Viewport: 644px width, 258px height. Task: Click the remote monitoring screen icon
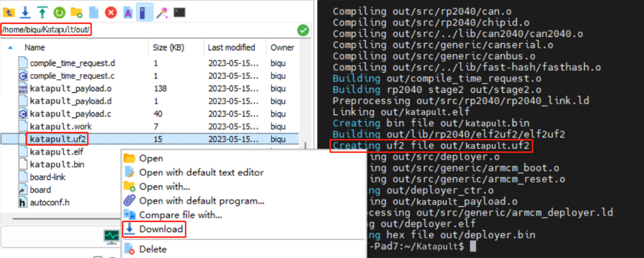tap(112, 237)
